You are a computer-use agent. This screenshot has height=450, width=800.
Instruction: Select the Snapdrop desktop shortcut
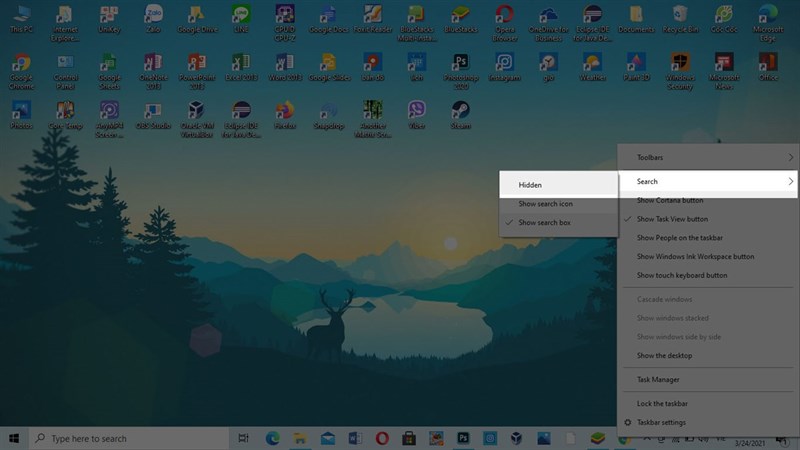tap(329, 115)
